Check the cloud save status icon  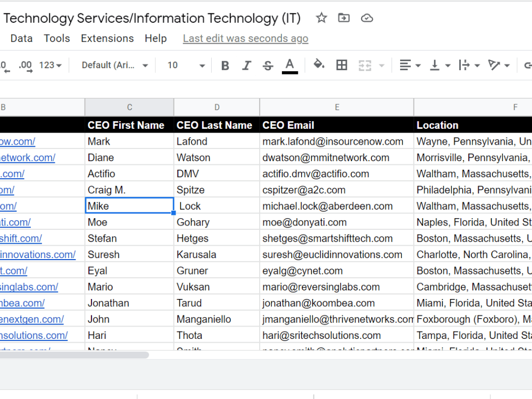(367, 18)
